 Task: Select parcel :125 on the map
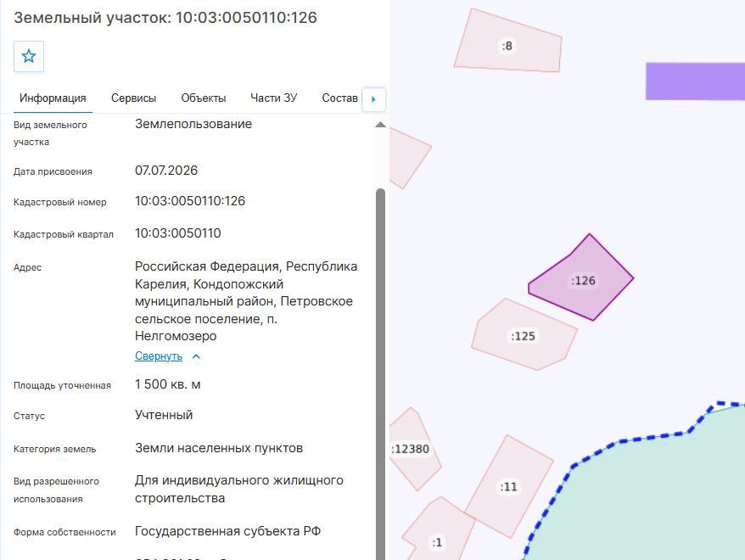tap(524, 336)
